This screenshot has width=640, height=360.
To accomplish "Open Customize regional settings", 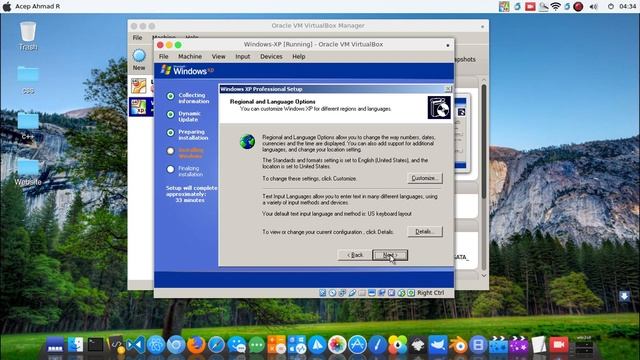I will 424,178.
